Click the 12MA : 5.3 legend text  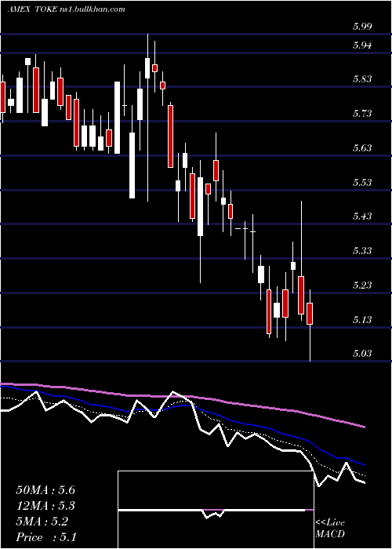[x=45, y=506]
